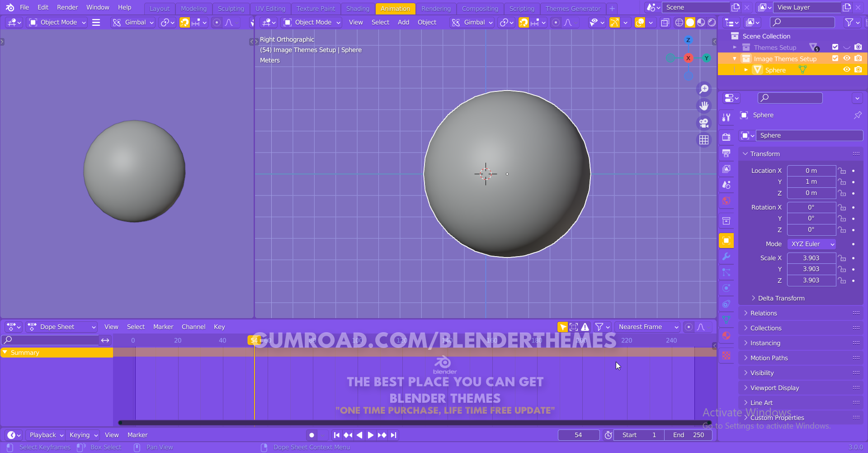Activate the pan view hand gizmo

(704, 106)
